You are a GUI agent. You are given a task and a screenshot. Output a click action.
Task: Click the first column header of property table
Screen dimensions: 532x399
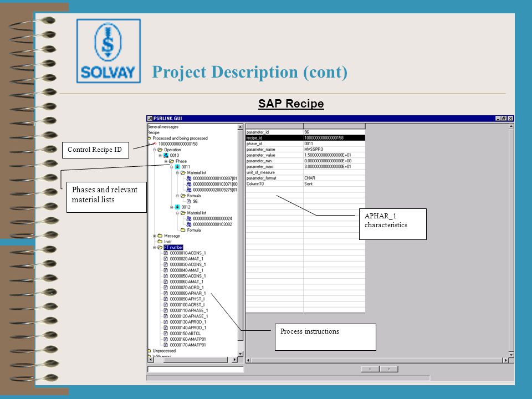274,126
